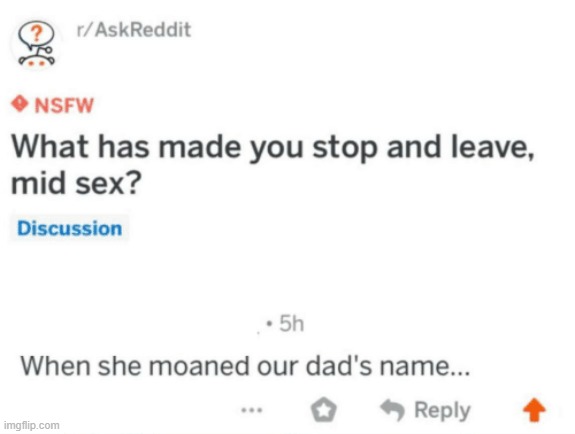Click the 5h comment timestamp
Screen dimensions: 575x434
click(292, 324)
